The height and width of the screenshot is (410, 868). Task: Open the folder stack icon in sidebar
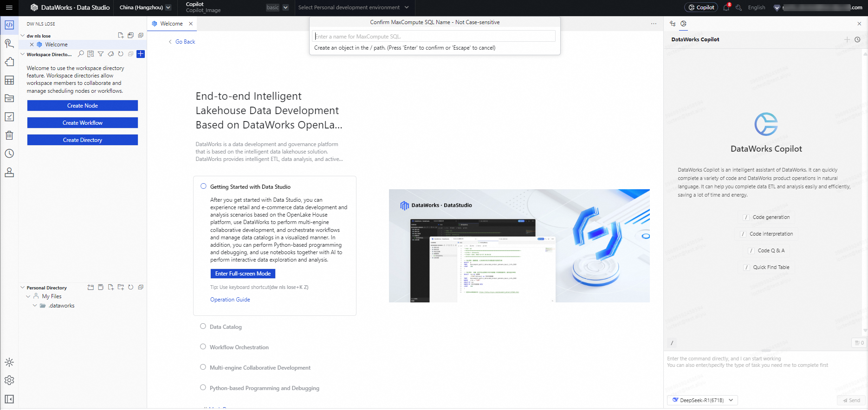[9, 98]
